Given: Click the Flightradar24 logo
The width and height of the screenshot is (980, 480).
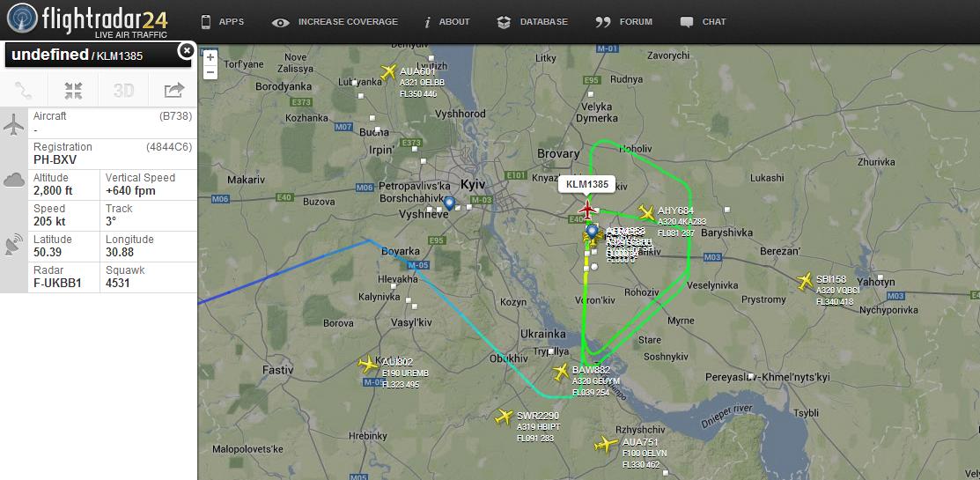Looking at the screenshot, I should click(87, 20).
